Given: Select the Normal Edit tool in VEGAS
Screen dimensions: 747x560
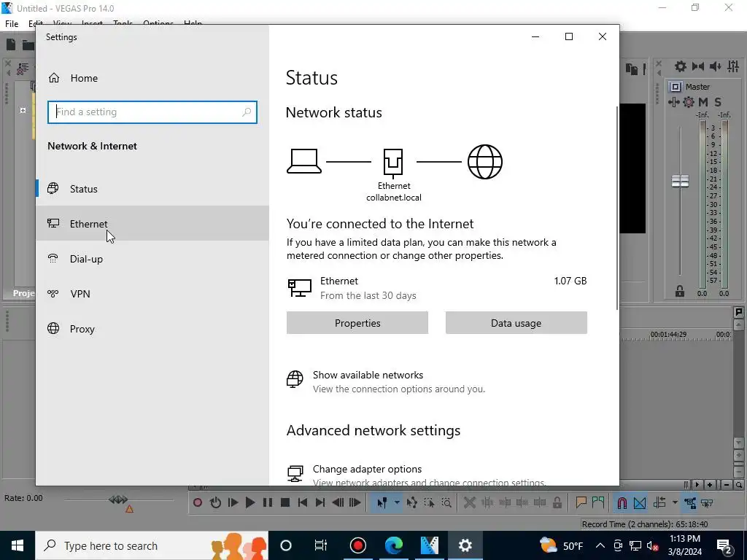Looking at the screenshot, I should [382, 502].
